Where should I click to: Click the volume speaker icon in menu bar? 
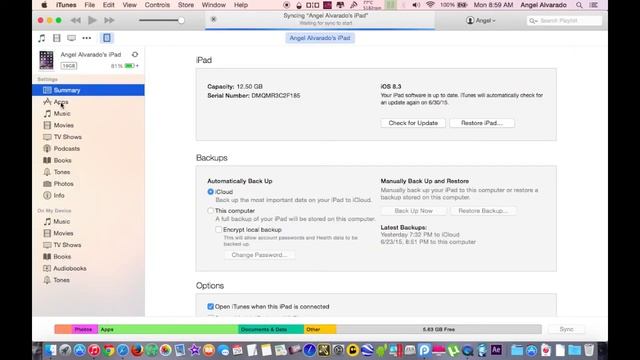pyautogui.click(x=416, y=5)
